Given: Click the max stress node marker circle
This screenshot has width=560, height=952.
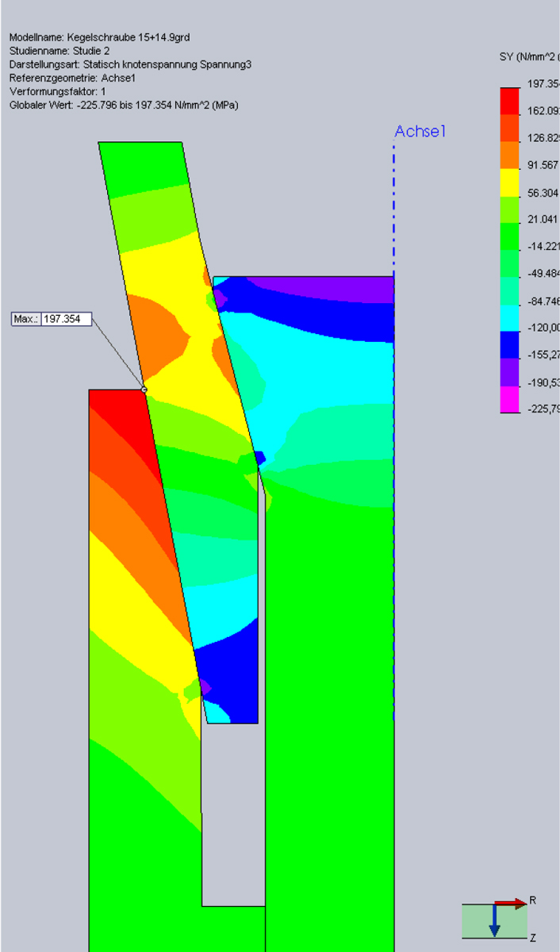Looking at the screenshot, I should (x=144, y=390).
